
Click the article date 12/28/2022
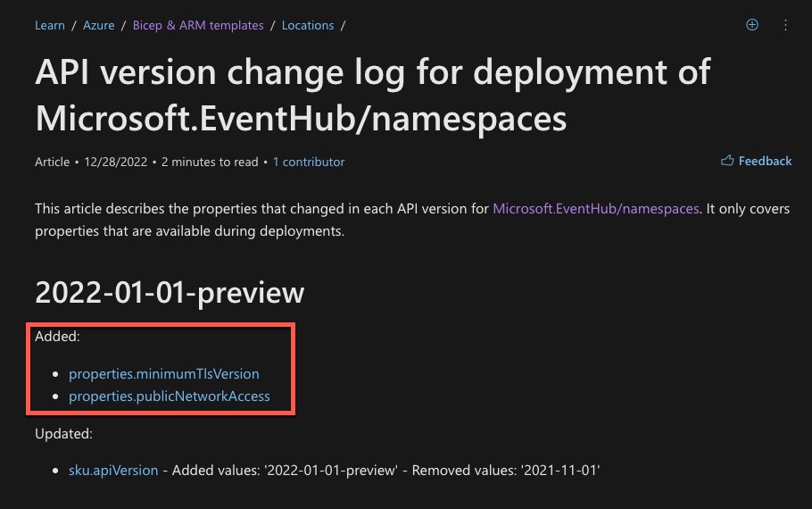(x=115, y=162)
